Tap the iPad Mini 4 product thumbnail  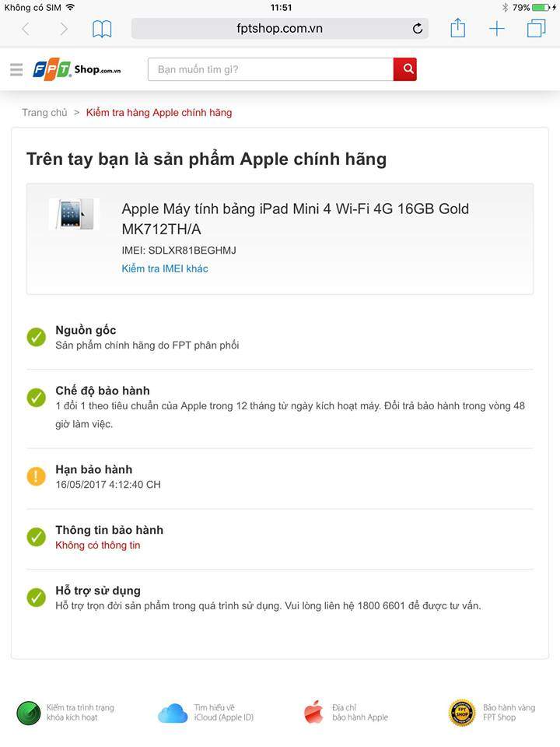point(75,214)
